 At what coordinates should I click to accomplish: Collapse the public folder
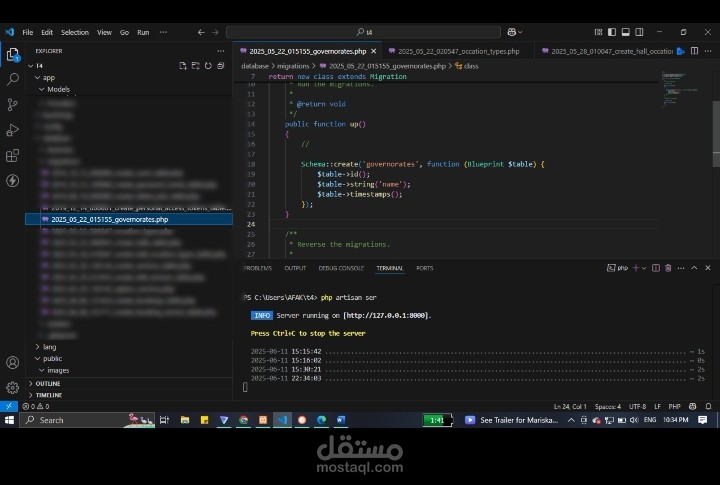38,358
